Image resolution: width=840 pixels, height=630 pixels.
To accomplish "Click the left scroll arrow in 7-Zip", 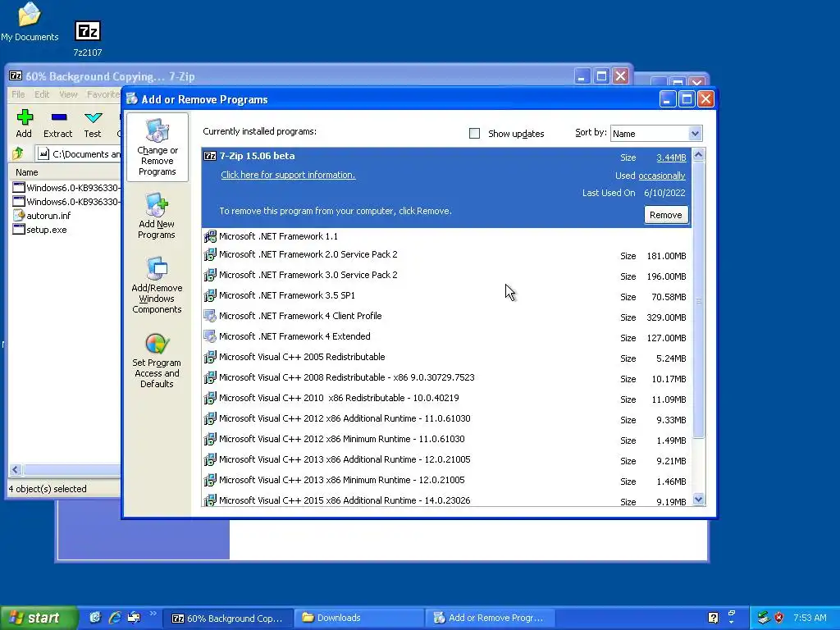I will [x=16, y=470].
